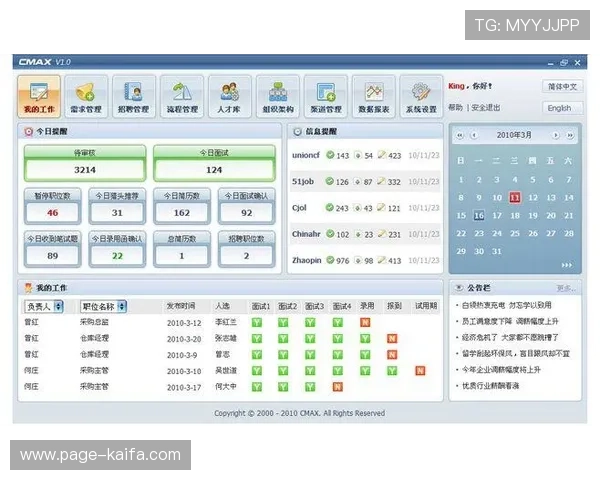Go to the previous month in the calendar

(474, 135)
